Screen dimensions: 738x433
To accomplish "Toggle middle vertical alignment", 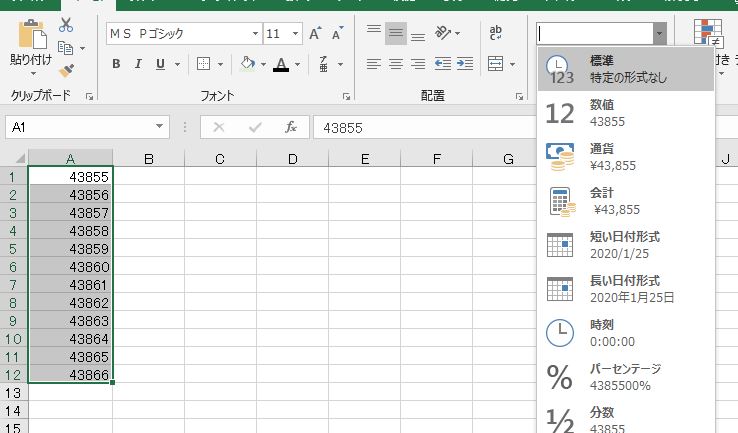I will point(396,33).
